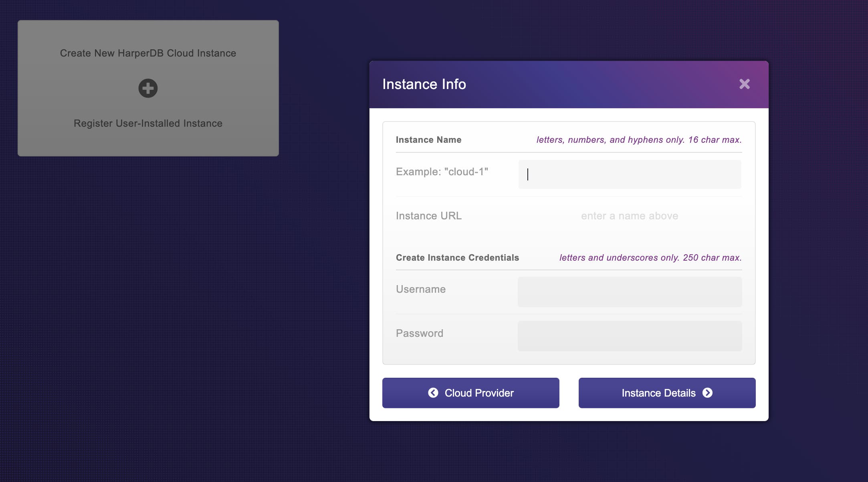Select Create New HarperDB Cloud Instance text

coord(148,53)
